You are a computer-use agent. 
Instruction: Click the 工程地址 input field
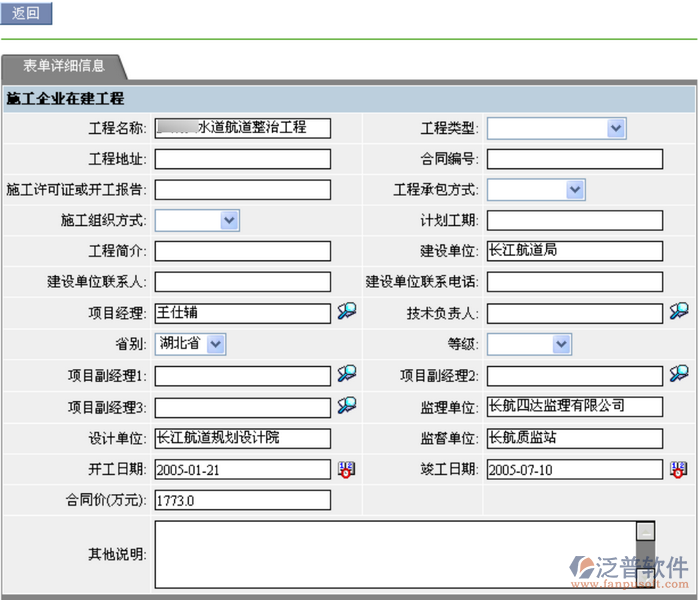(242, 159)
